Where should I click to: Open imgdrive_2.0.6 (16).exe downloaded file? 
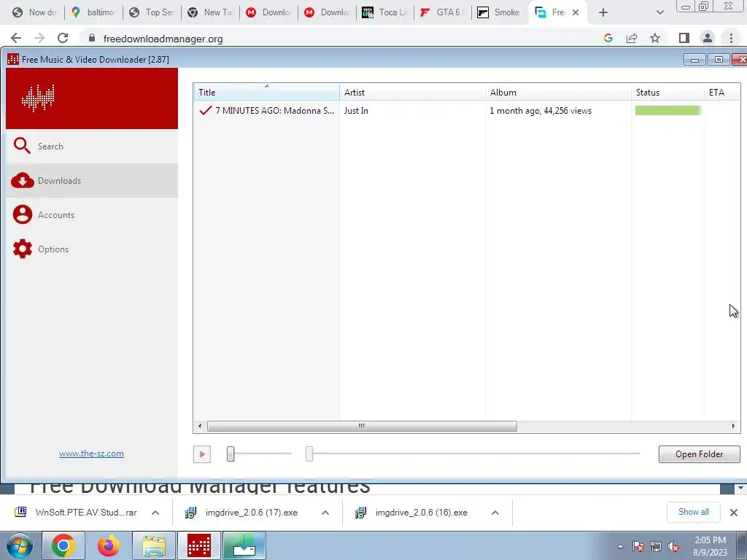point(413,513)
